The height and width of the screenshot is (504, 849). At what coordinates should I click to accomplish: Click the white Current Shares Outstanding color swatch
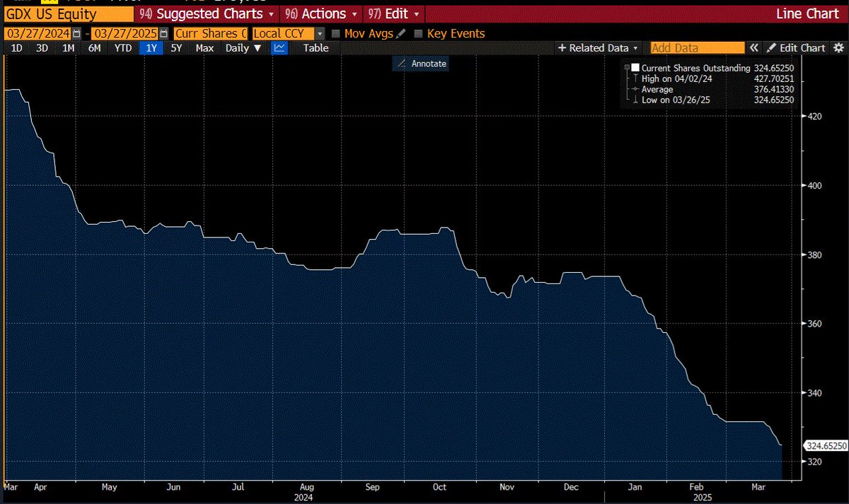coord(635,67)
